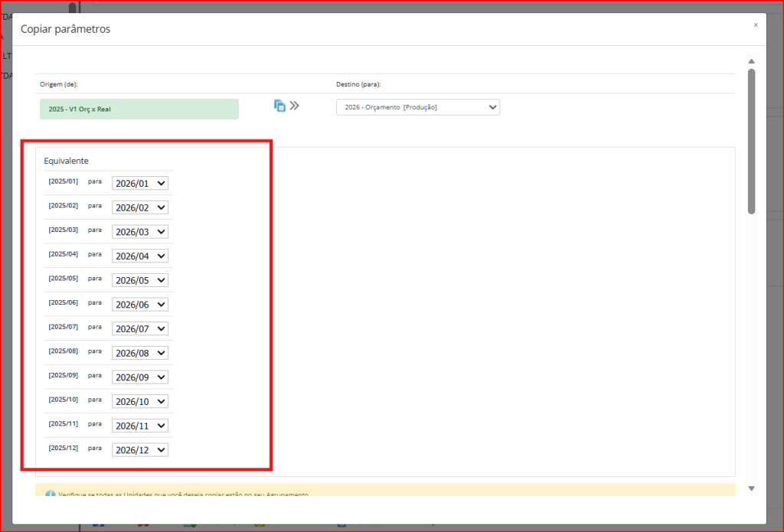Click the info icon in yellow notice
784x532 pixels.
point(50,495)
